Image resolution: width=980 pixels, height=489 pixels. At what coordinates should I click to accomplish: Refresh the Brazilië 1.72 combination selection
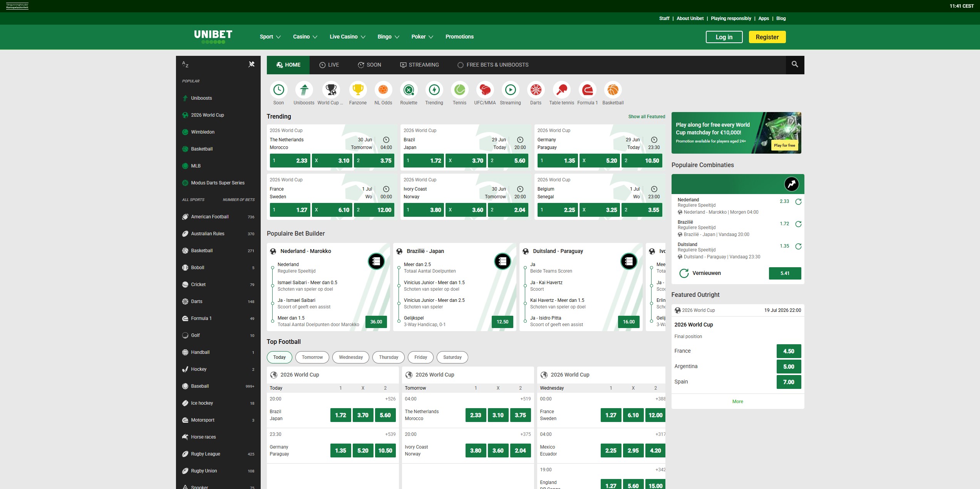(798, 224)
